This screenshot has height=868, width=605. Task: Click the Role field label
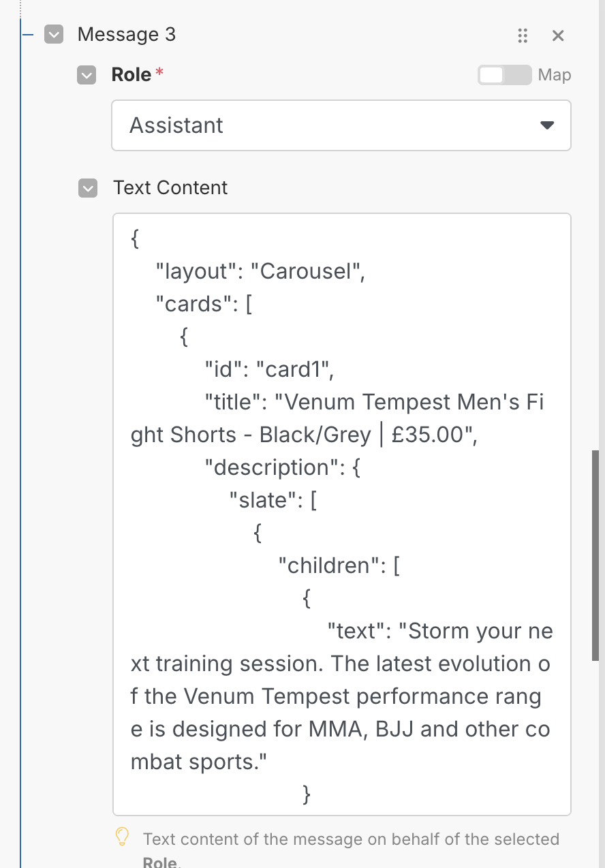click(x=131, y=75)
